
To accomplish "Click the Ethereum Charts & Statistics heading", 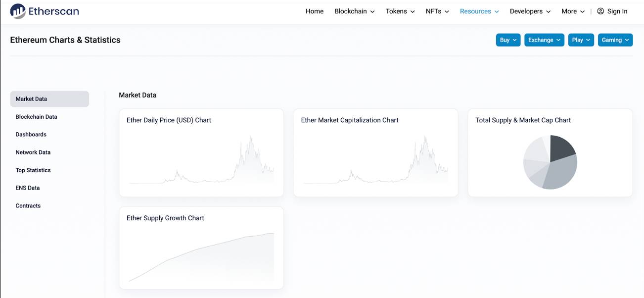I will 65,40.
